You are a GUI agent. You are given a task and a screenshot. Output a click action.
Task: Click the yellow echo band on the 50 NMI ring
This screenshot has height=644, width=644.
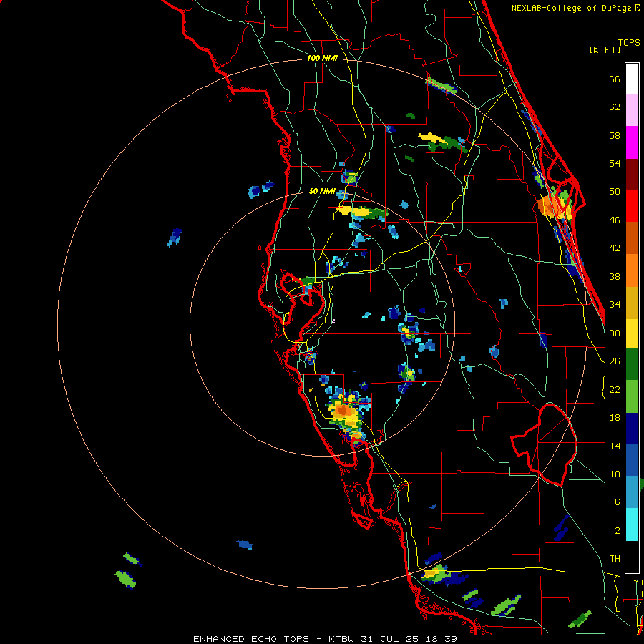(x=354, y=211)
